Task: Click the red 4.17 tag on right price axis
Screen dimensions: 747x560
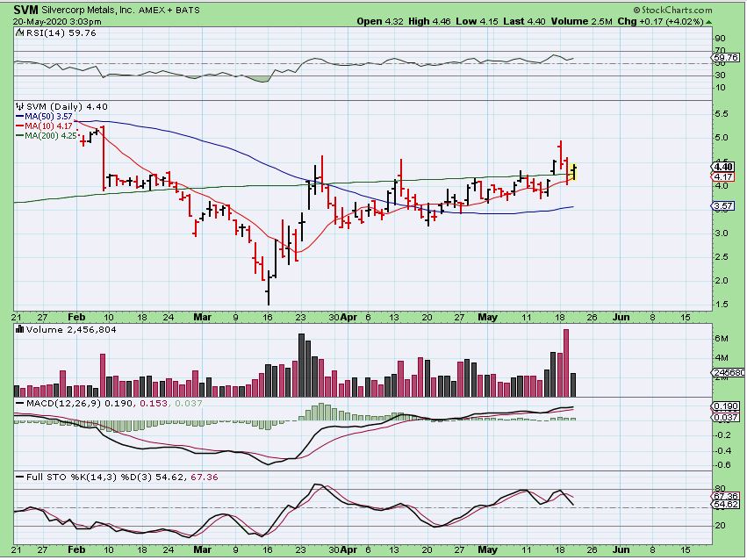Action: coord(723,176)
